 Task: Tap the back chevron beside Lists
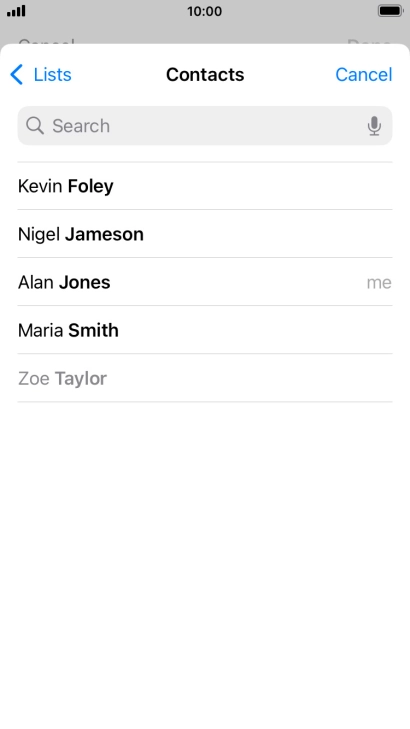coord(16,74)
